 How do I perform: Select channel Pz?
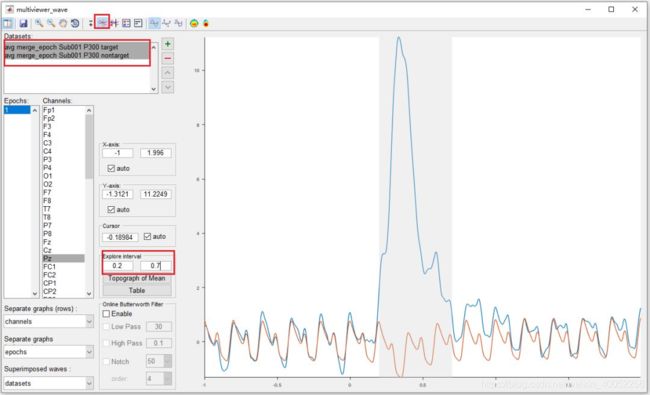click(63, 258)
